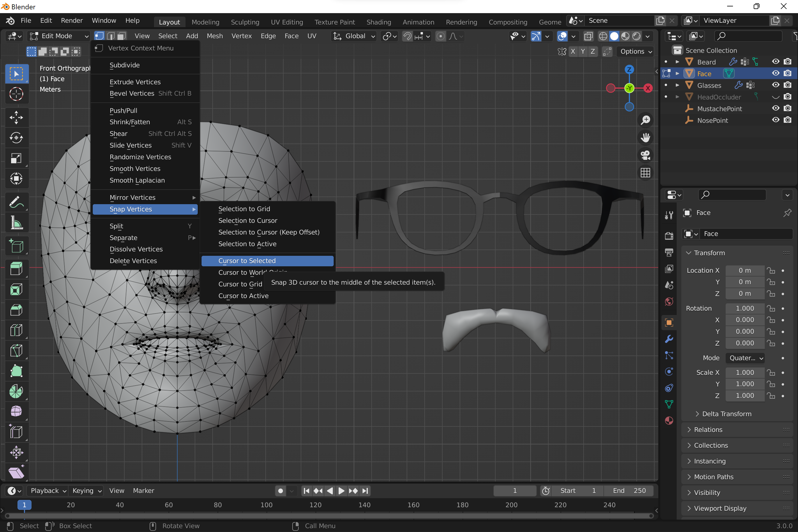The image size is (798, 532).
Task: Select Cursor to Selected menu item
Action: [247, 261]
